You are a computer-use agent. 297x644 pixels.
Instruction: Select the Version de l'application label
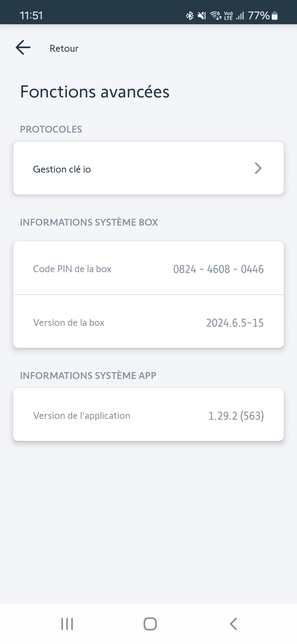82,416
